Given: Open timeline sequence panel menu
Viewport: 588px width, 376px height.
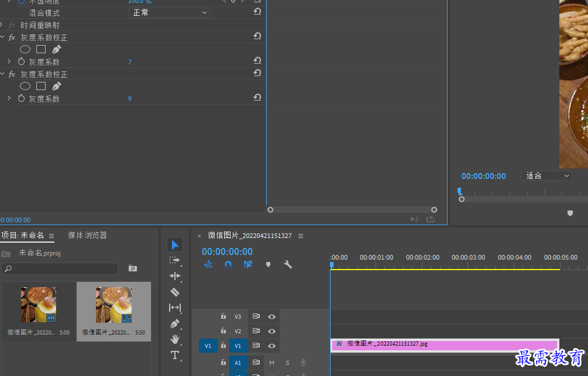Looking at the screenshot, I should 301,236.
